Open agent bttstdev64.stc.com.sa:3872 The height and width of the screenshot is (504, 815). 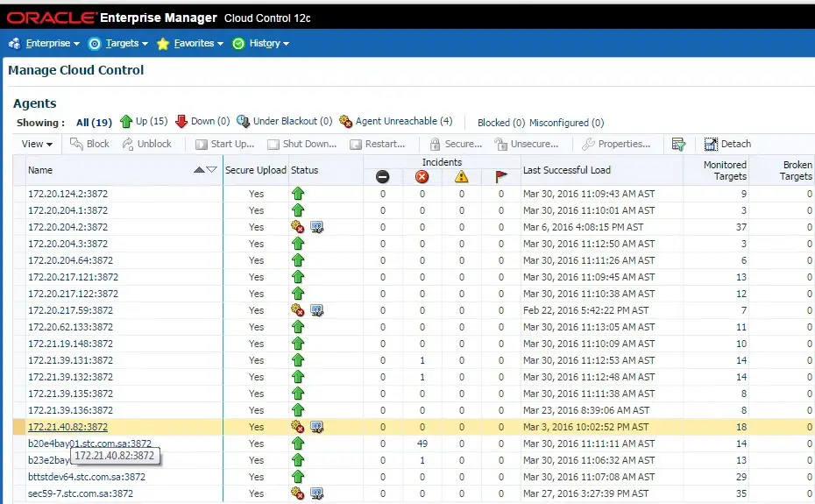point(87,477)
